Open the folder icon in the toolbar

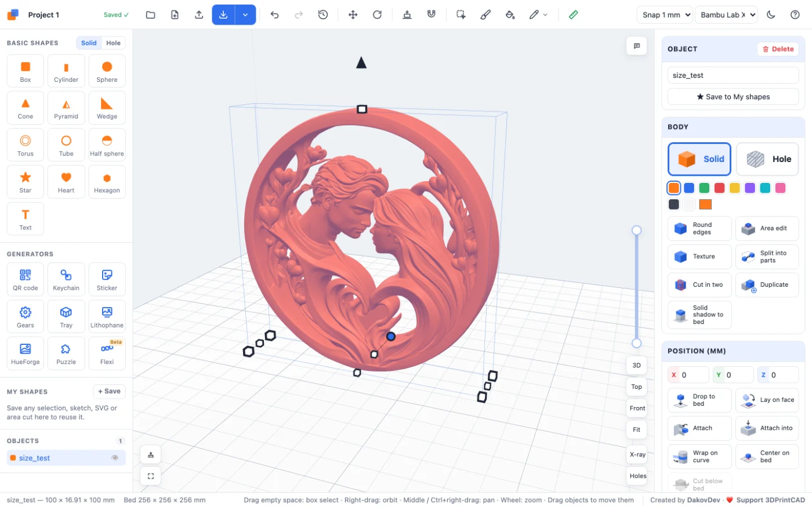[150, 15]
